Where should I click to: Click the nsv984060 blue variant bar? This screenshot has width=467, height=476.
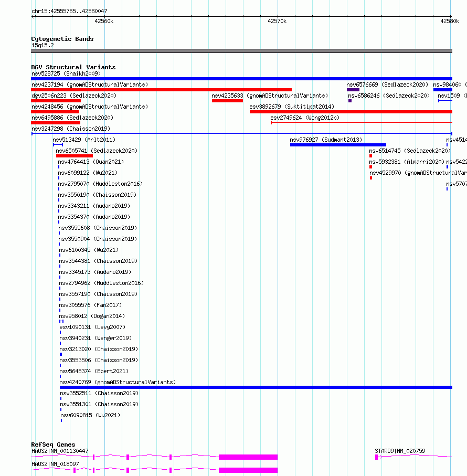(443, 90)
